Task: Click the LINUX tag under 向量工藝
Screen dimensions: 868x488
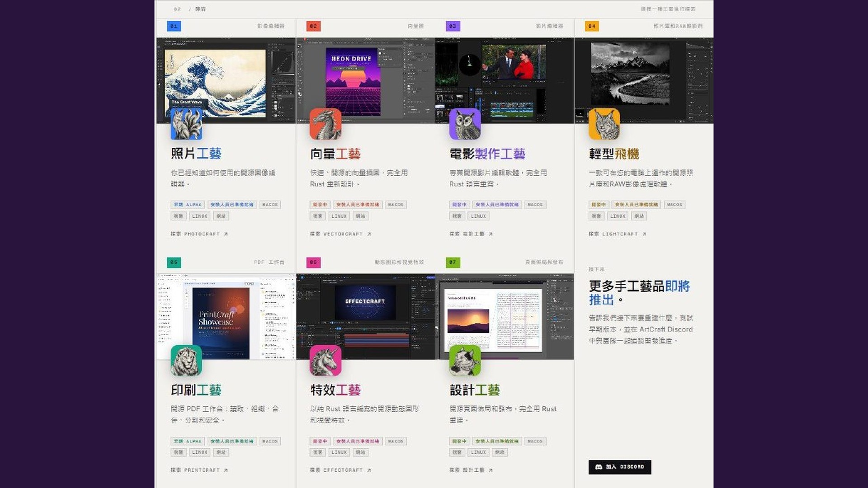Action: 339,216
